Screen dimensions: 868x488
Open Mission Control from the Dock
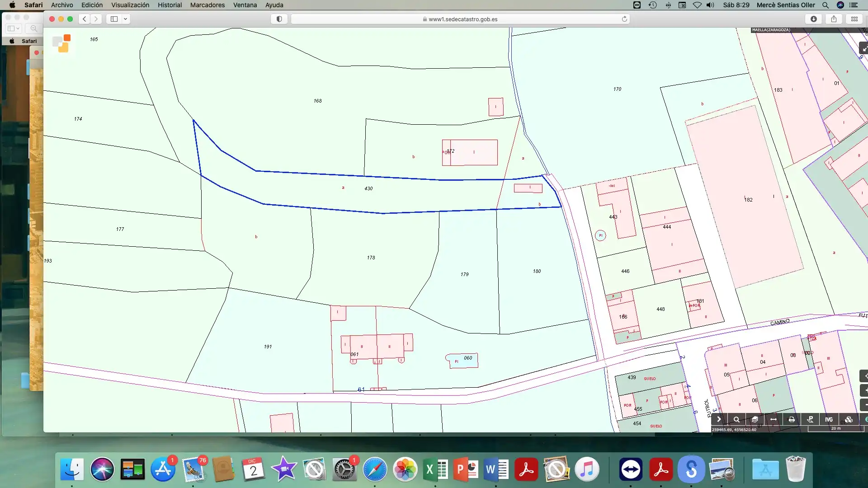tap(132, 469)
